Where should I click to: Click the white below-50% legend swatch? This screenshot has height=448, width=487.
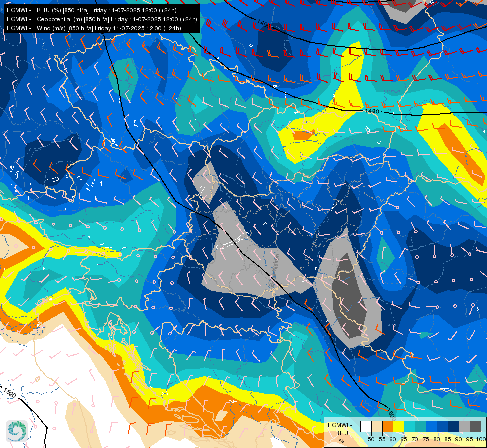[x=366, y=426]
